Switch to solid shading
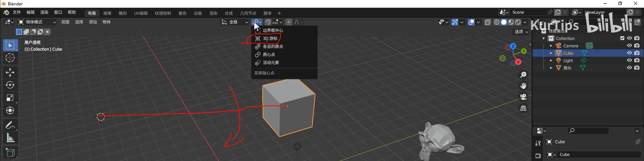 (x=504, y=22)
